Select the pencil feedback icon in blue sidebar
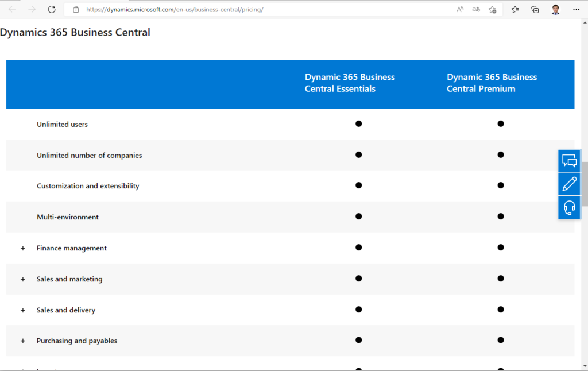588x371 pixels. tap(569, 184)
